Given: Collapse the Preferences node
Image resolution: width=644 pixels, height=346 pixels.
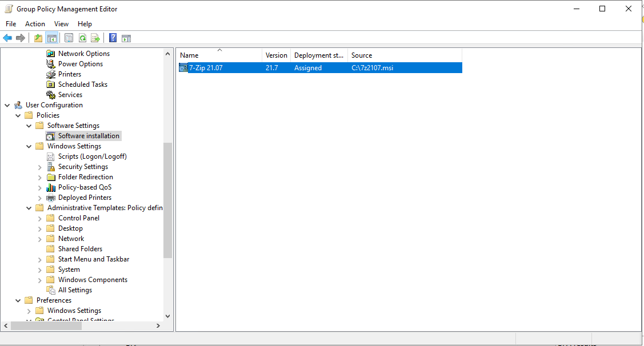Looking at the screenshot, I should pyautogui.click(x=18, y=300).
